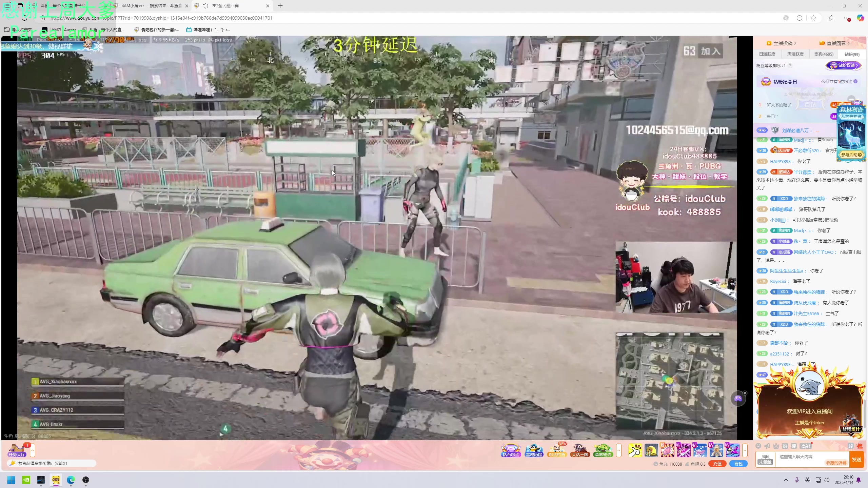Click the 未佩戴 fan badge selector
868x488 pixels.
(765, 459)
